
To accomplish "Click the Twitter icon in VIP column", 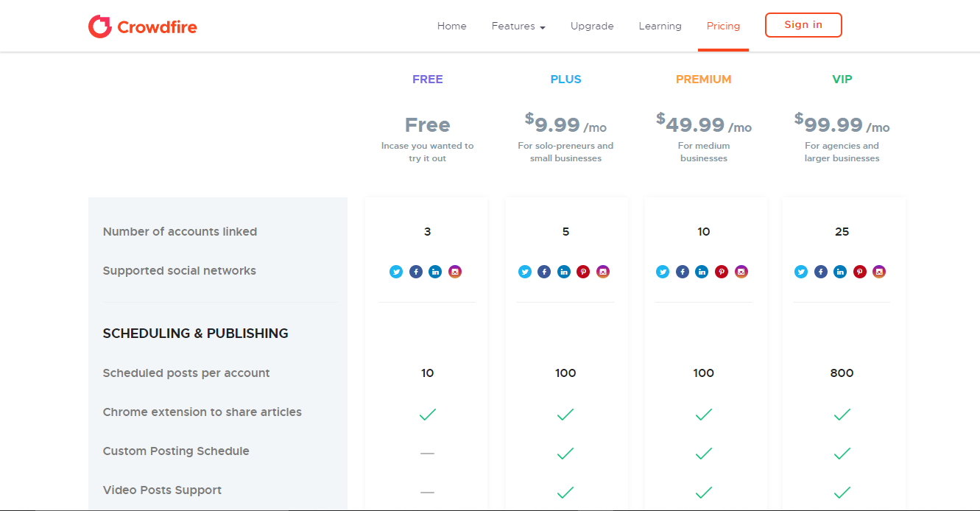I will pos(801,272).
